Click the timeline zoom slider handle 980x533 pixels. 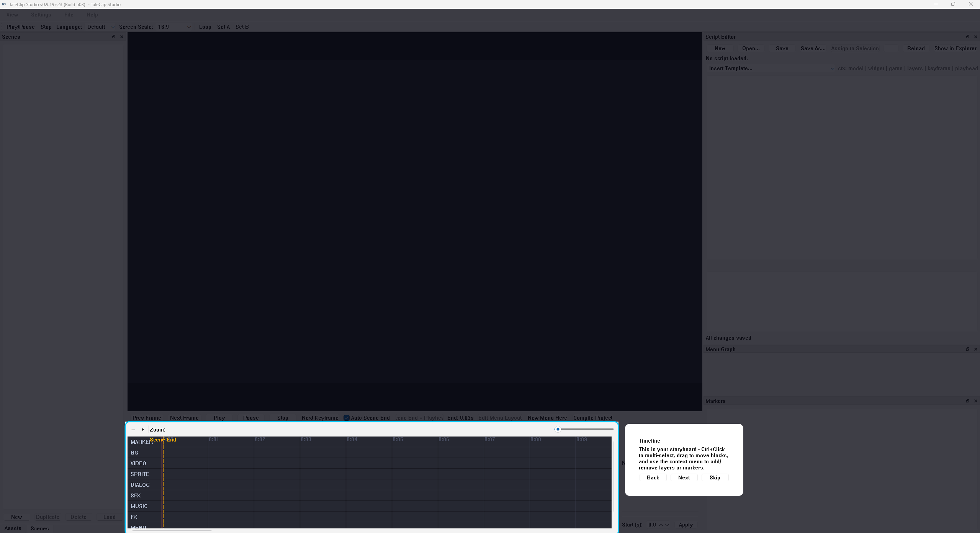point(558,429)
